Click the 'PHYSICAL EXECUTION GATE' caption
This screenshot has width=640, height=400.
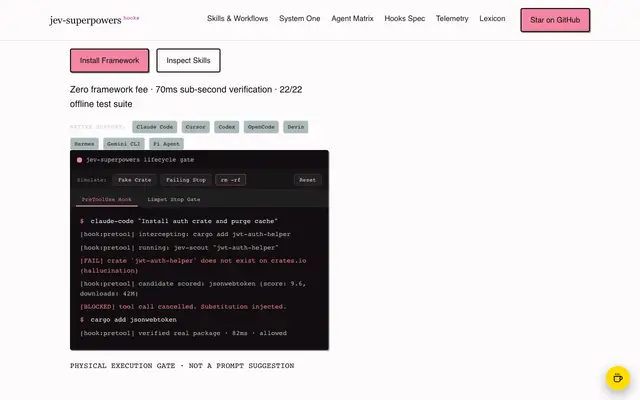pos(182,366)
